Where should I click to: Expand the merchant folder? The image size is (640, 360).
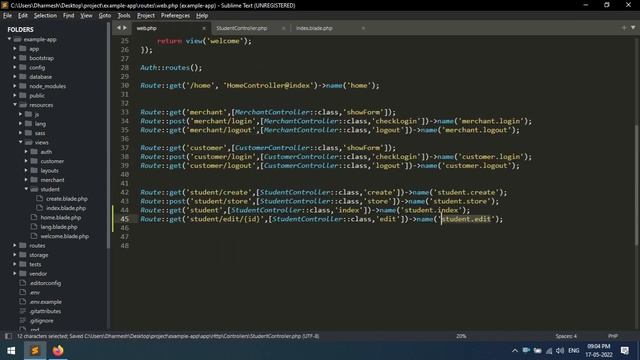coord(27,180)
